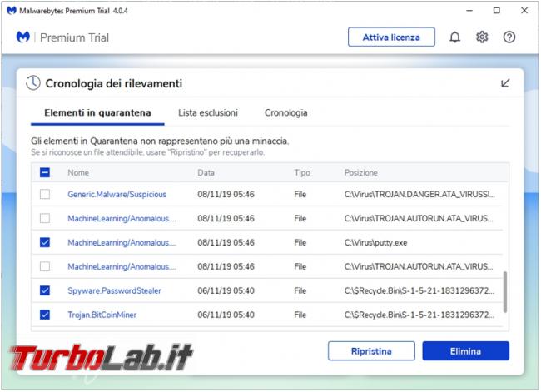Image resolution: width=541 pixels, height=392 pixels.
Task: Select the C:\Virus\putty.exe path text
Action: (x=375, y=242)
